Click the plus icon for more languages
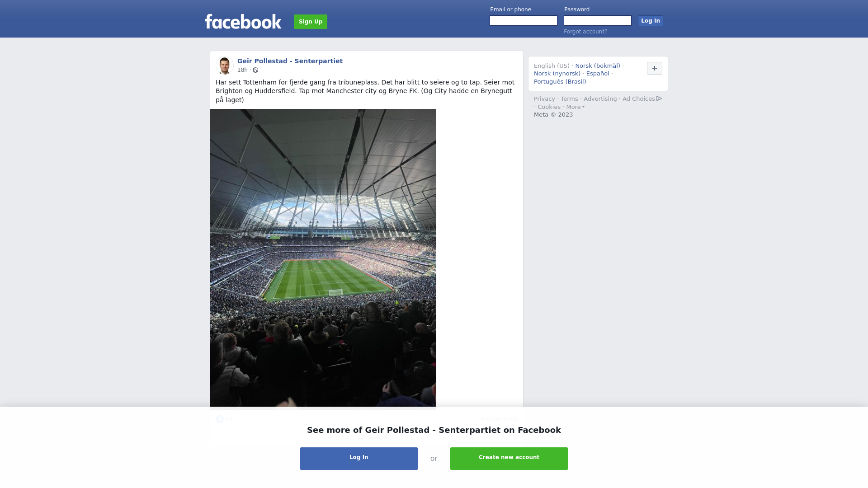The height and width of the screenshot is (488, 868). pos(654,68)
